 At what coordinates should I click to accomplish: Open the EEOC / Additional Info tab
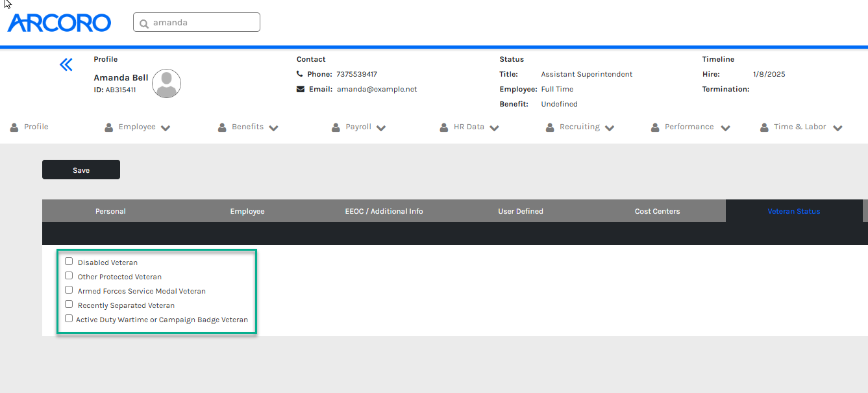(x=384, y=211)
